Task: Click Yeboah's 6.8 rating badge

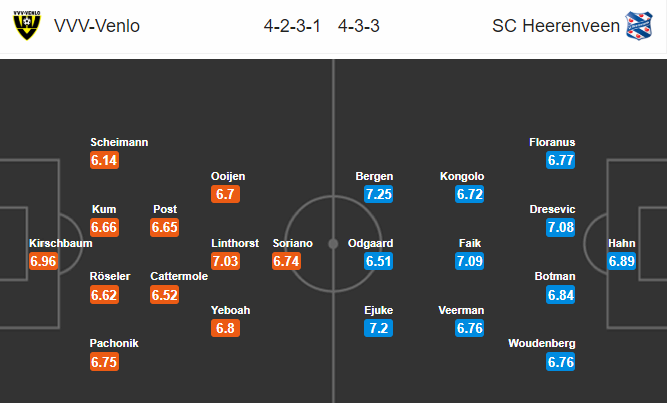Action: click(x=225, y=328)
